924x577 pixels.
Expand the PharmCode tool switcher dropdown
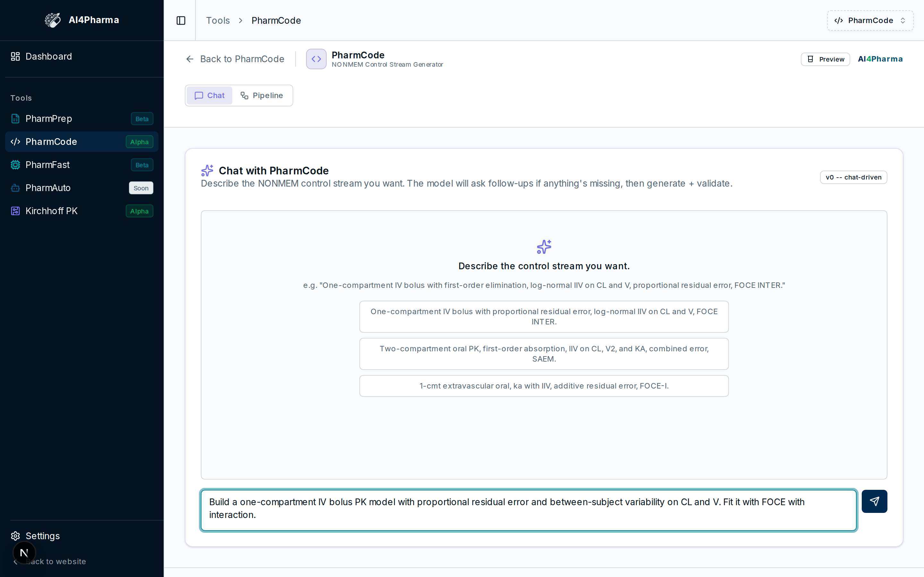pos(870,20)
